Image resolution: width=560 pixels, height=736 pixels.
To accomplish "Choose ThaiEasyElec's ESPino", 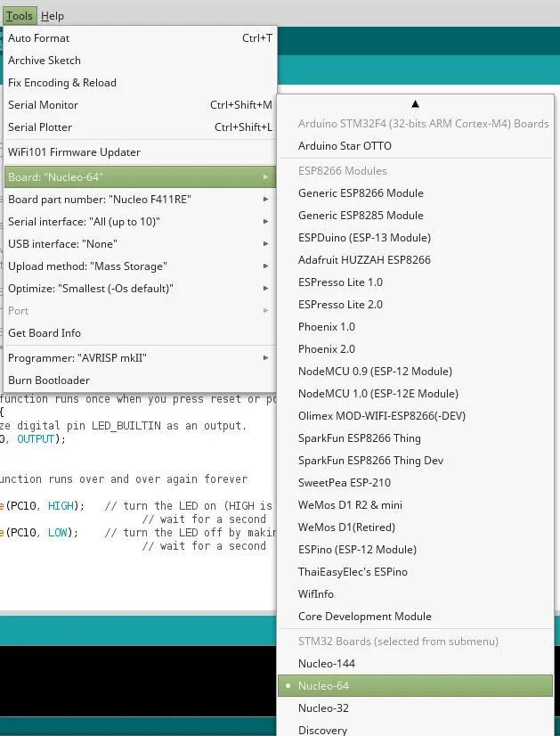I will 416,572.
